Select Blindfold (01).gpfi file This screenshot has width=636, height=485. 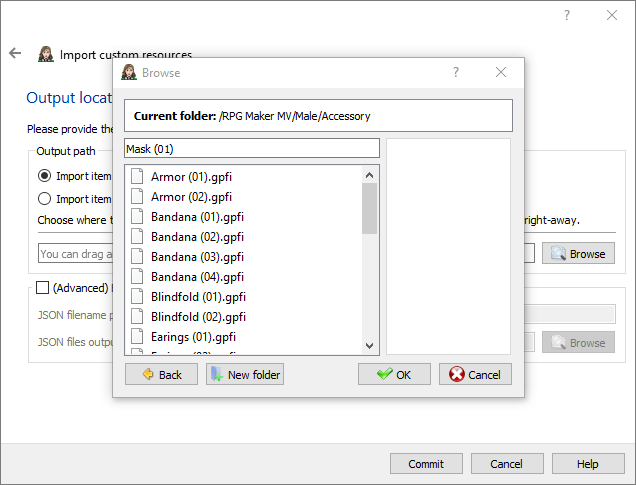(x=198, y=296)
